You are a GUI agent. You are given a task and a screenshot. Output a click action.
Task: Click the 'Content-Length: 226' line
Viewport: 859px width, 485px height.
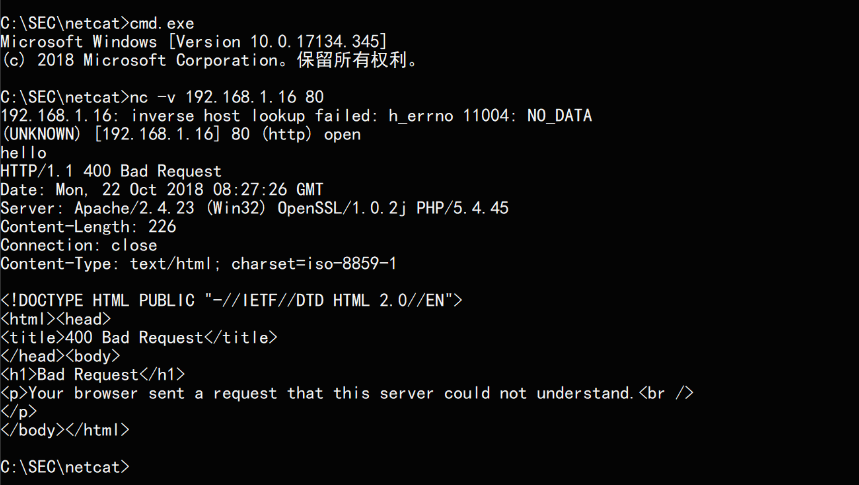point(88,227)
